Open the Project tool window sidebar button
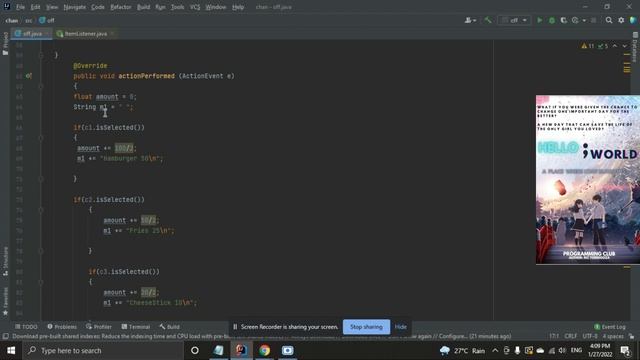640x360 pixels. point(5,44)
